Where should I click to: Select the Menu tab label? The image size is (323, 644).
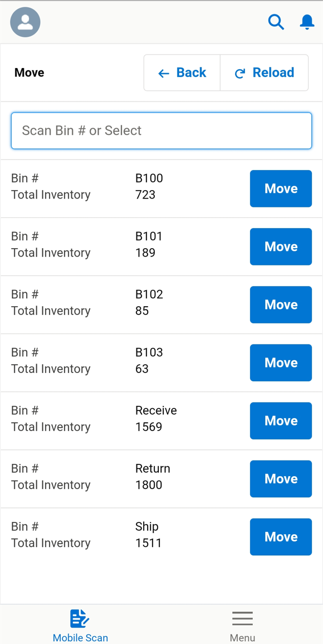click(x=243, y=637)
